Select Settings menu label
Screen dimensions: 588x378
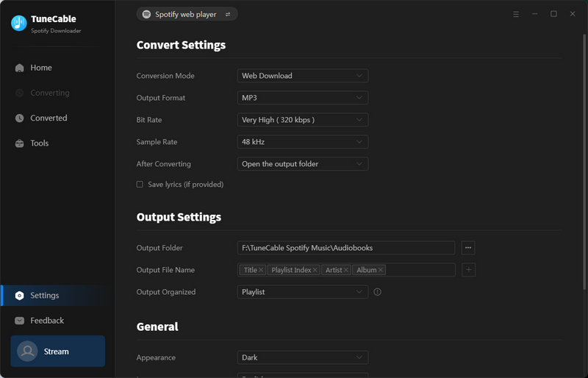coord(45,296)
